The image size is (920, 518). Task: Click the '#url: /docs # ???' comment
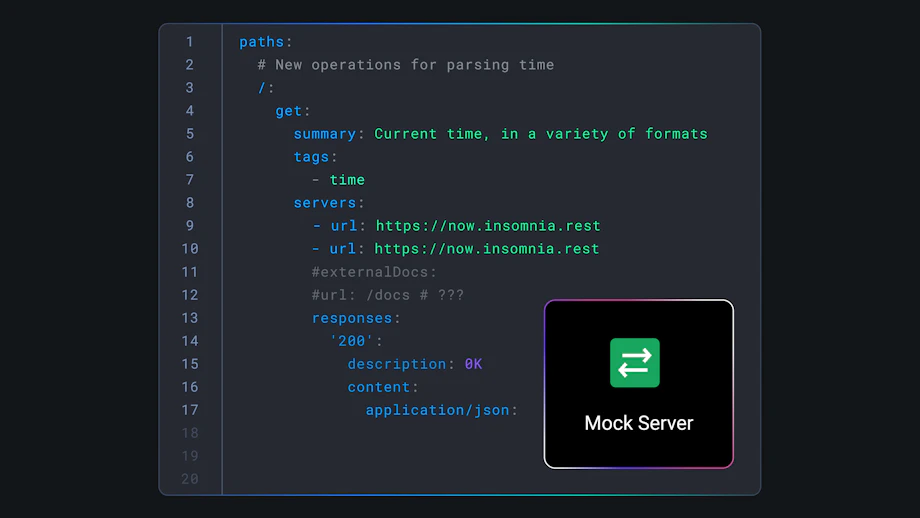[x=388, y=295]
